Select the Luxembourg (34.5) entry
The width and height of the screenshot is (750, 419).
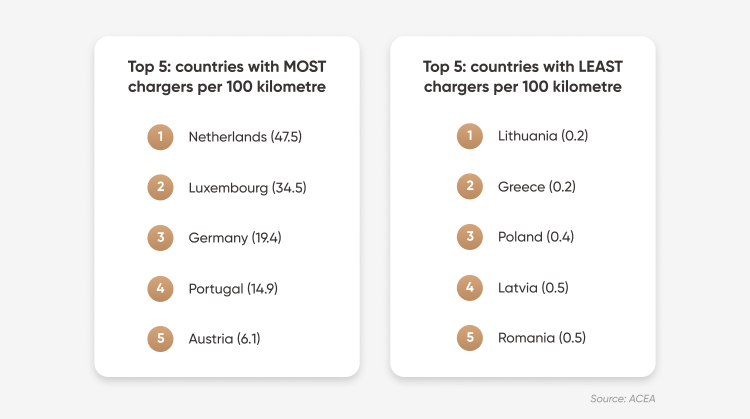tap(247, 187)
